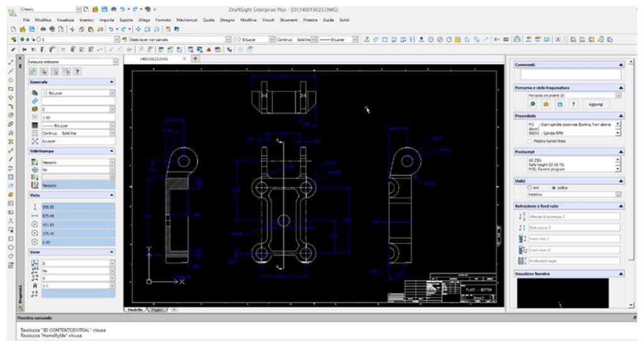Click the save disk icon in toolpath panel

559,104
